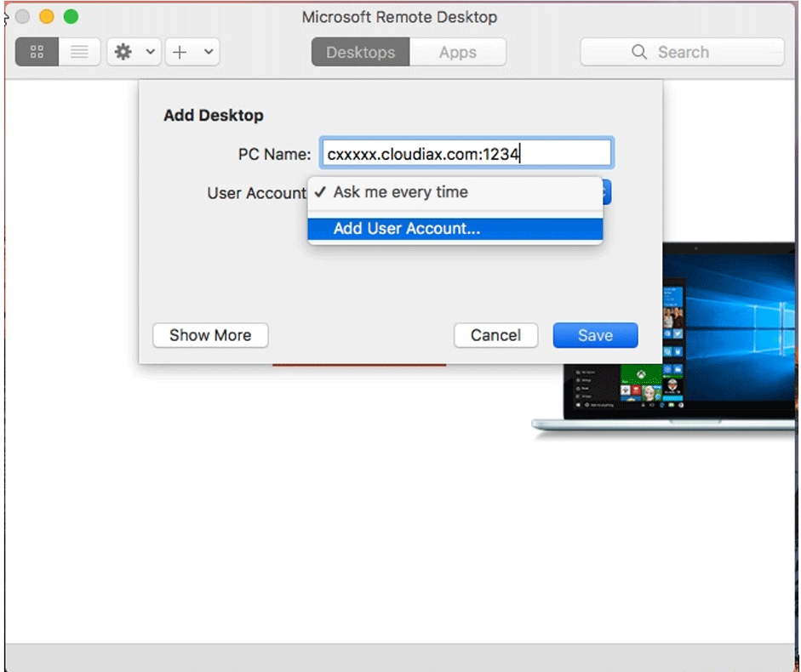Cancel the Add Desktop dialog
The width and height of the screenshot is (801, 672).
[495, 335]
